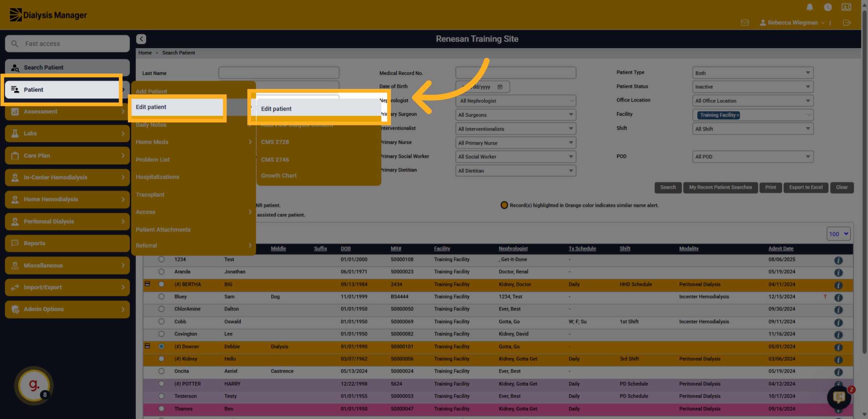
Task: Open the All Shift dropdown
Action: (x=753, y=129)
